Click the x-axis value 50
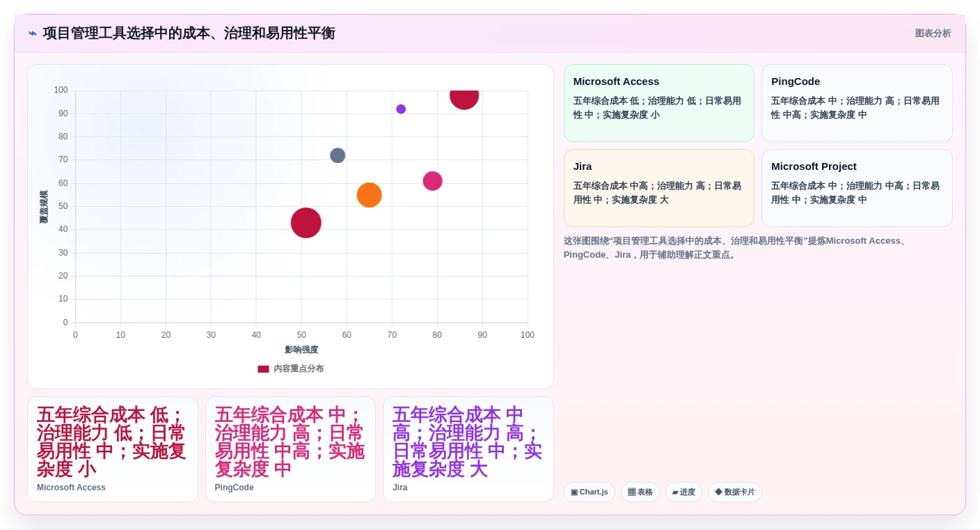Screen dimensions: 980x530 [x=301, y=335]
